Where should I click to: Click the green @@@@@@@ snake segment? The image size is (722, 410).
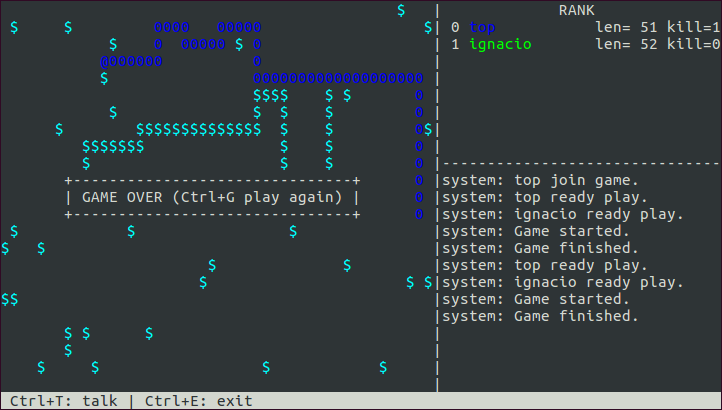(131, 61)
